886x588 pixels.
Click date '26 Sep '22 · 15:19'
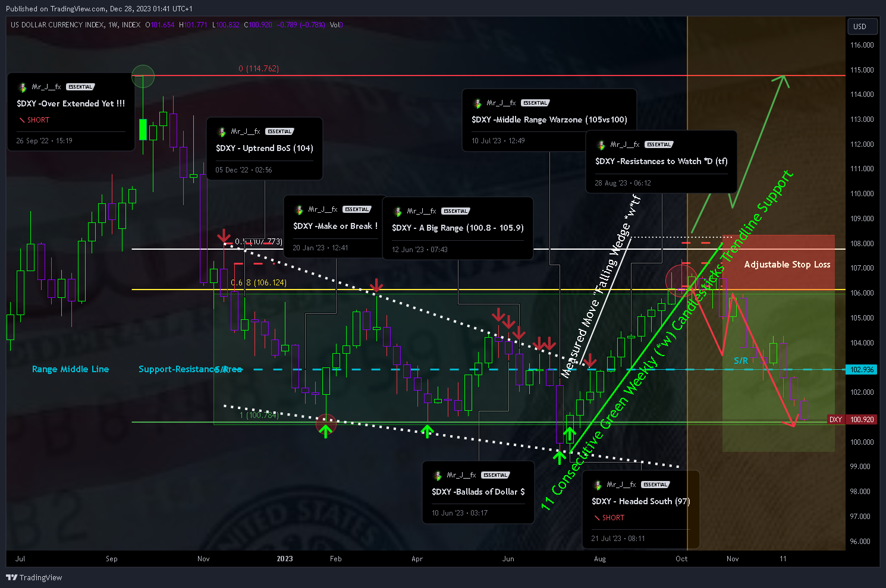(x=44, y=141)
